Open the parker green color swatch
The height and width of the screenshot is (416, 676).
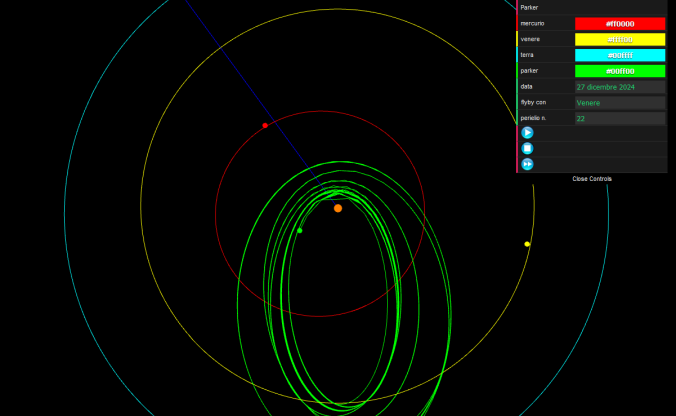tap(620, 71)
